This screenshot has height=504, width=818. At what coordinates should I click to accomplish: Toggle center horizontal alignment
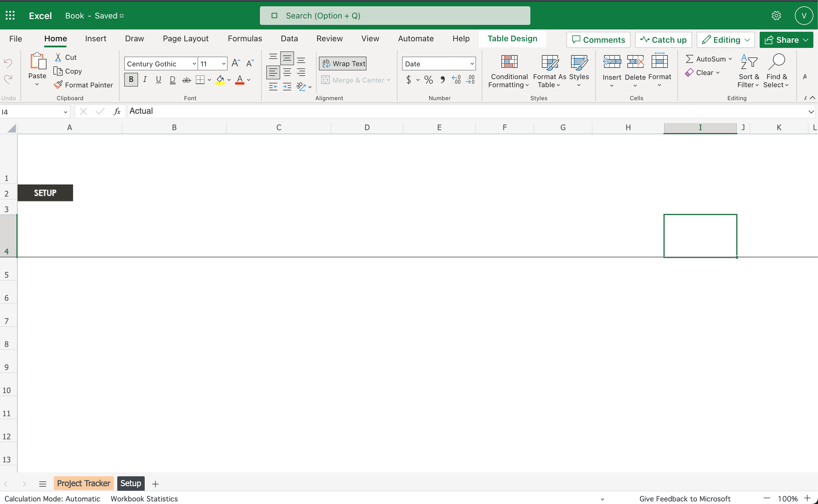point(287,72)
